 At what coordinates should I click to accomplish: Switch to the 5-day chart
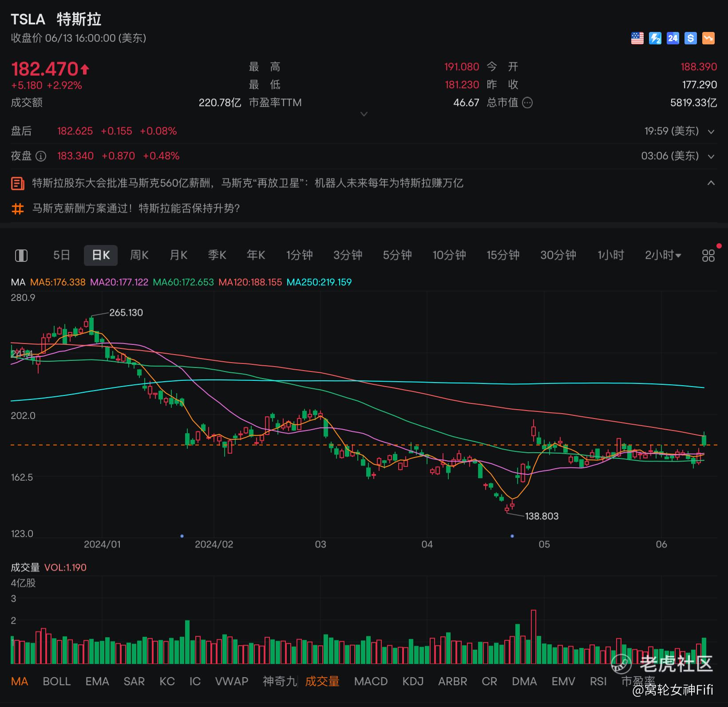coord(62,255)
